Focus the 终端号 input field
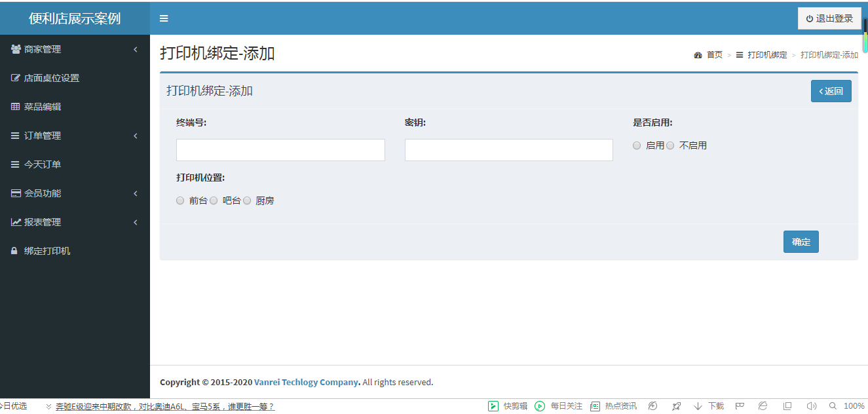Viewport: 868px width, 414px height. tap(280, 149)
